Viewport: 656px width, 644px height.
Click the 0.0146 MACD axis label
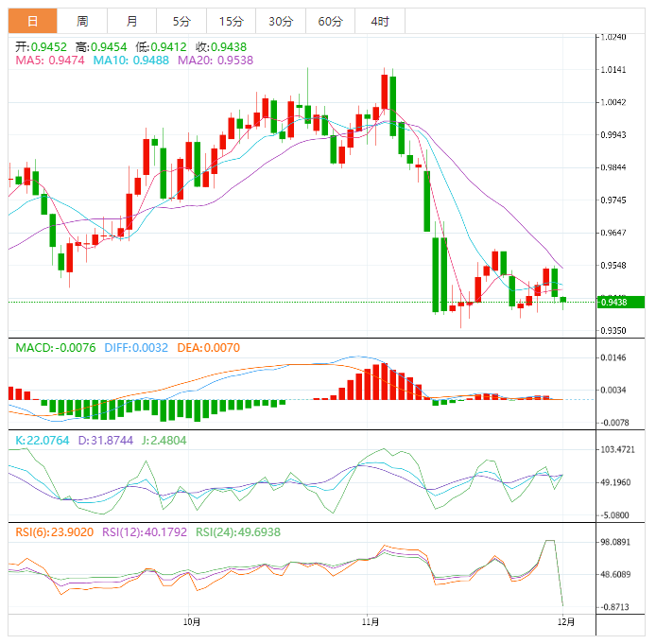(613, 357)
